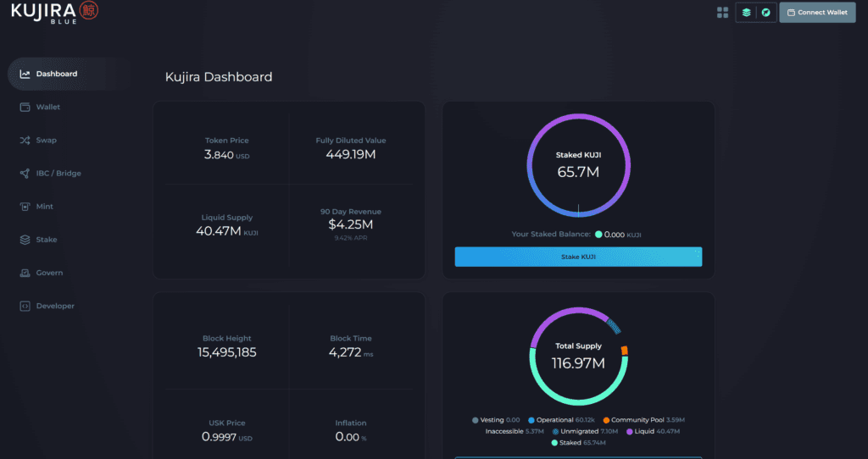Screen dimensions: 868x459
Task: Click the Unmigrated 7.10M legend text
Action: (589, 431)
